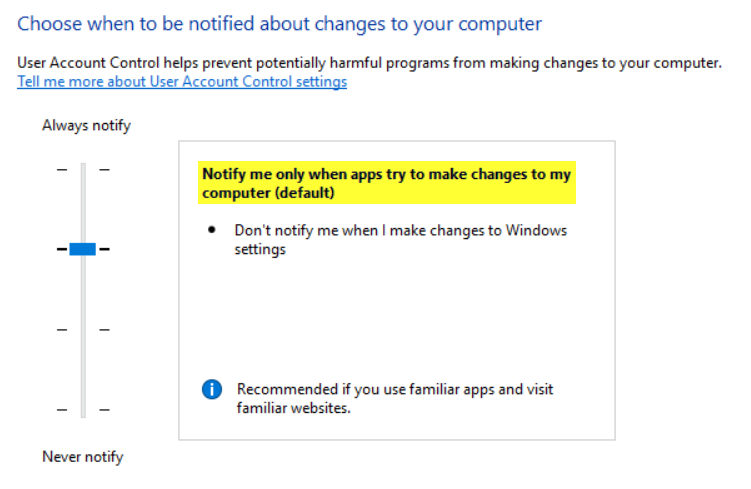The width and height of the screenshot is (751, 489).
Task: Click the Recommended if you use familiar apps text
Action: click(x=395, y=398)
